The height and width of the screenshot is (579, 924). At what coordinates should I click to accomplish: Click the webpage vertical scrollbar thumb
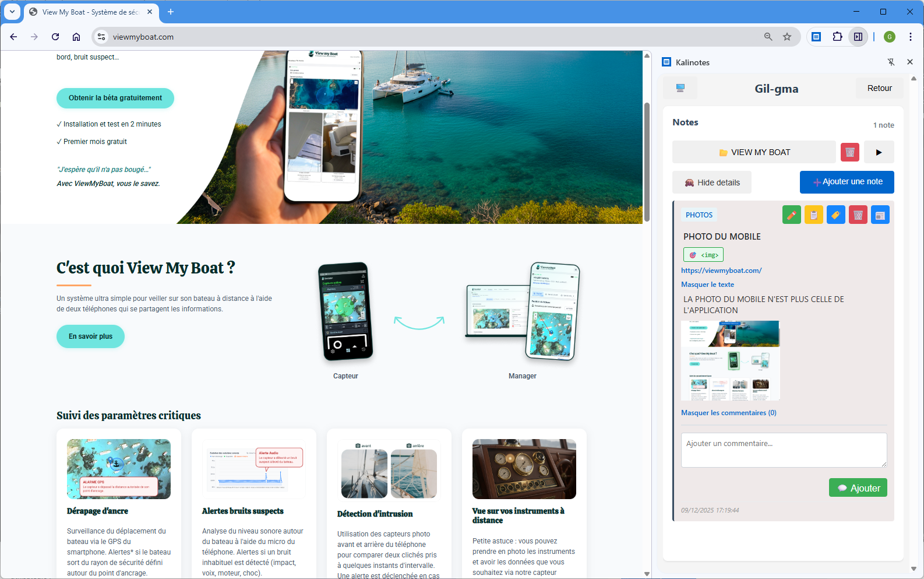click(647, 162)
